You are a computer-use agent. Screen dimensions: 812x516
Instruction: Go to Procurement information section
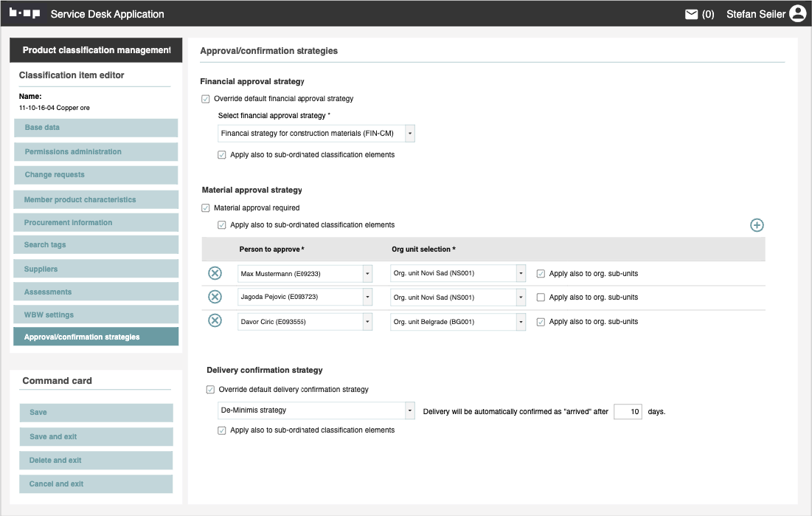96,222
